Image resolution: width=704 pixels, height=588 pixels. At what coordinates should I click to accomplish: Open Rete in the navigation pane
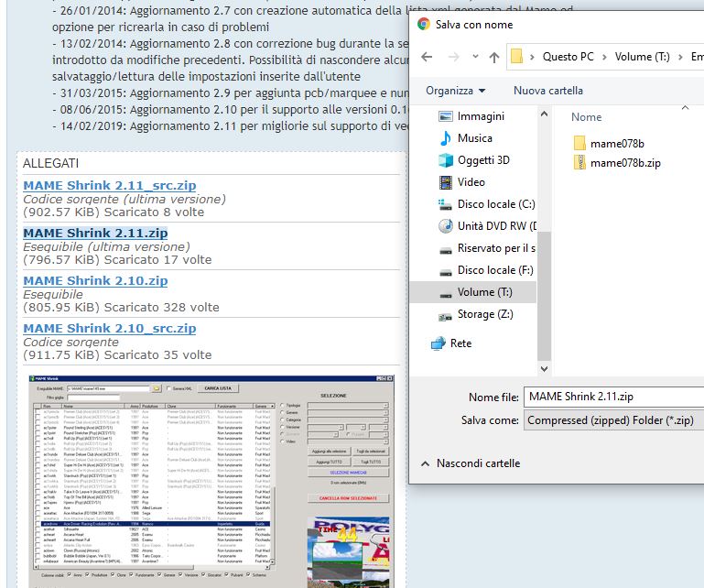460,343
